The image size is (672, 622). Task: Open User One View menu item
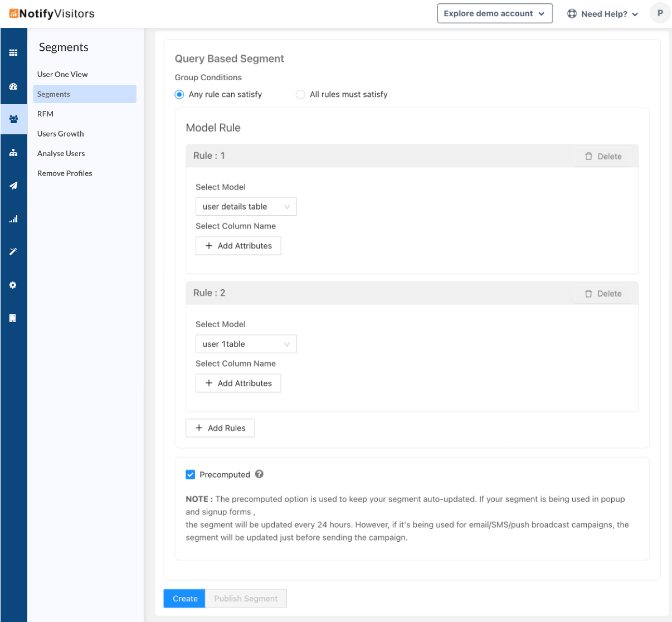pyautogui.click(x=62, y=74)
